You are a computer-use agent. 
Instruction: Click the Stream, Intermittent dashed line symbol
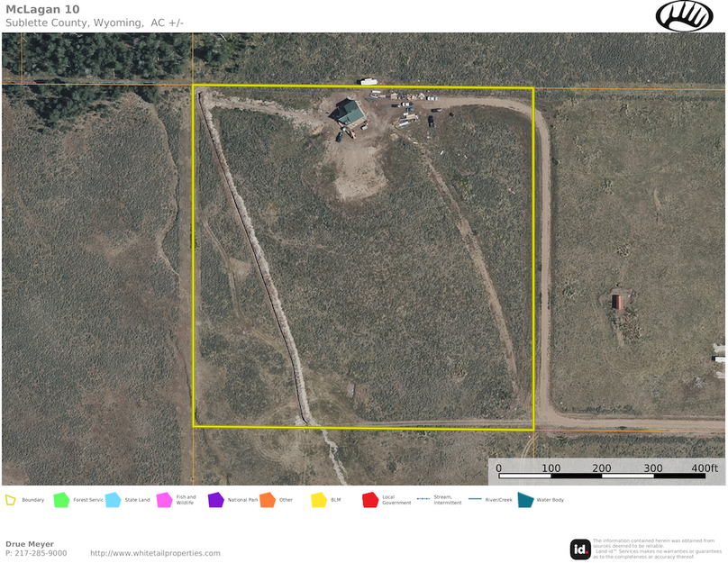point(422,499)
